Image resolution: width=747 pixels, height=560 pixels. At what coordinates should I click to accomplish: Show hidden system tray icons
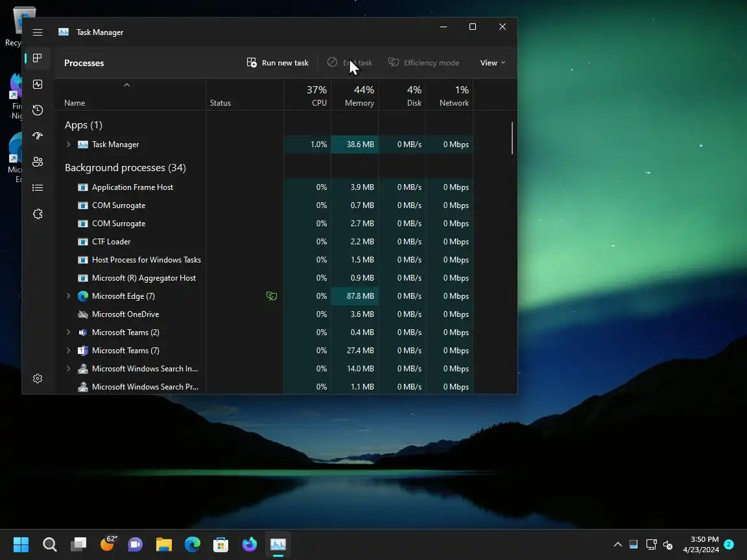tap(617, 544)
